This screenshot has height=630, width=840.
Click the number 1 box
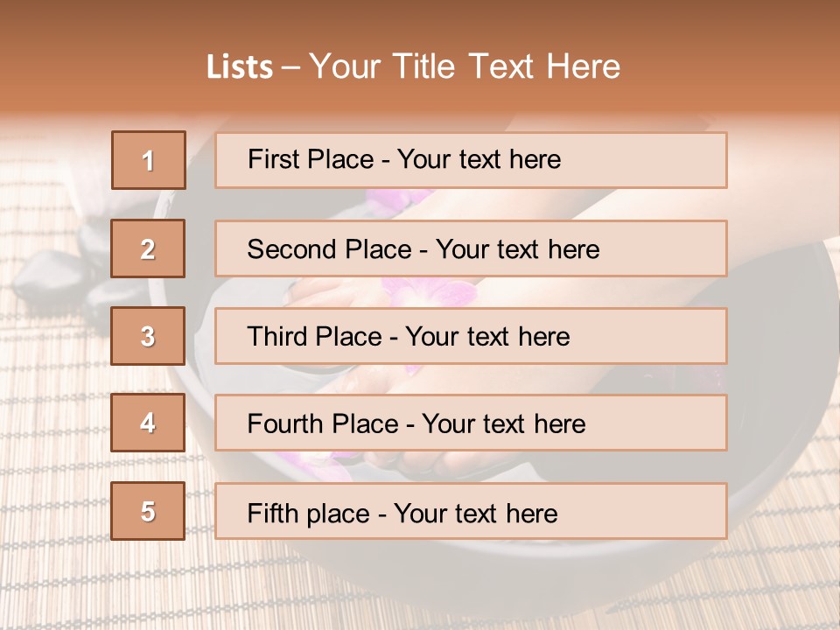(149, 160)
